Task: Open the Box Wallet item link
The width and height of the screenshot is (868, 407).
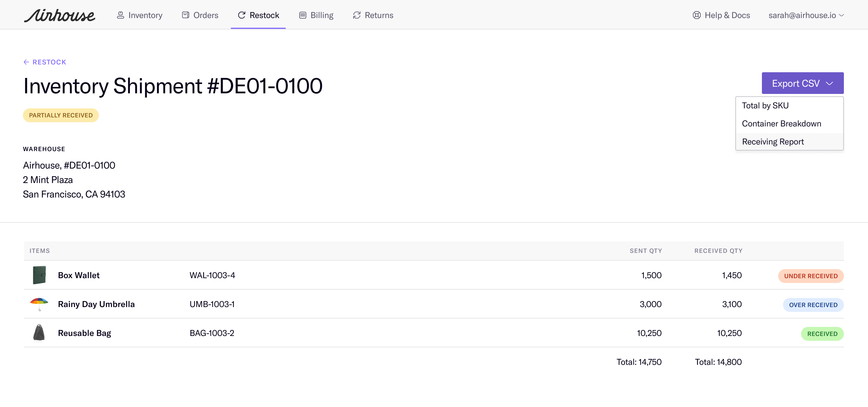Action: point(78,275)
